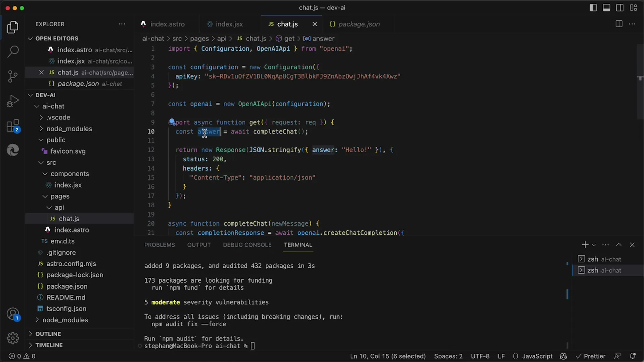Image resolution: width=644 pixels, height=362 pixels.
Task: Change file encoding UTF-8
Action: click(x=480, y=356)
